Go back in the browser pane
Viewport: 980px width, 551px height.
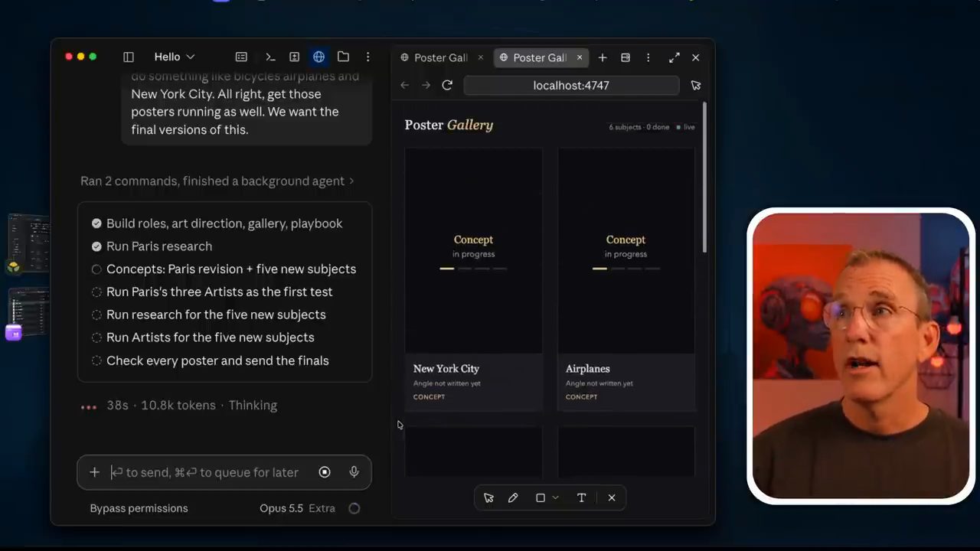[405, 85]
